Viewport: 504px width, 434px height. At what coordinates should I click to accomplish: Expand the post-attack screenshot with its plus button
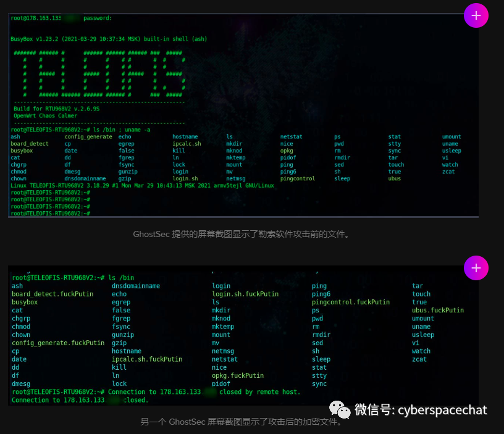pyautogui.click(x=476, y=268)
